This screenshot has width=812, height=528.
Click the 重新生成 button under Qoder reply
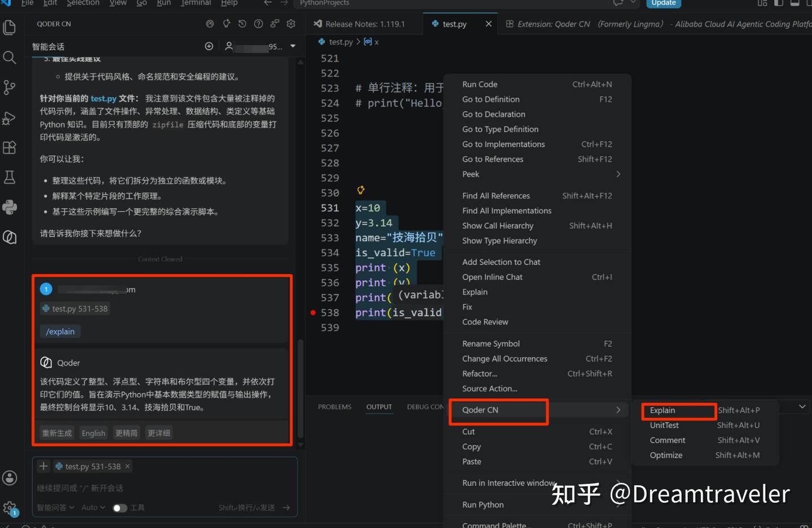[57, 433]
